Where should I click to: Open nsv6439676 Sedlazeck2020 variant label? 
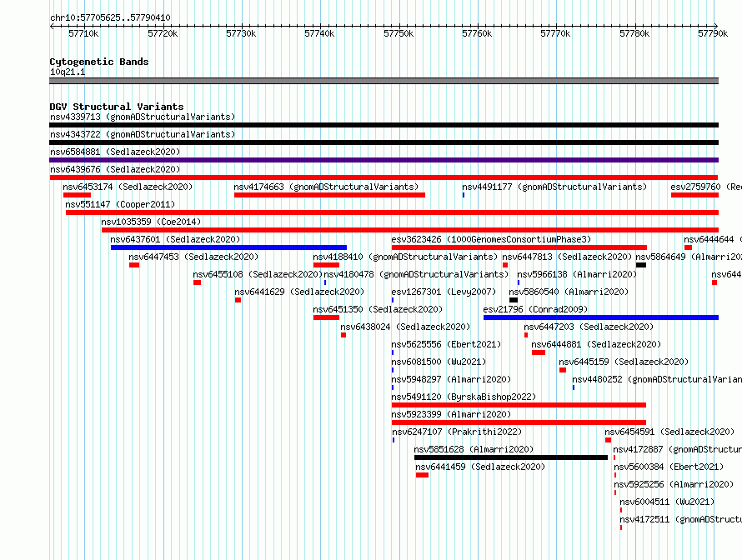click(x=115, y=169)
